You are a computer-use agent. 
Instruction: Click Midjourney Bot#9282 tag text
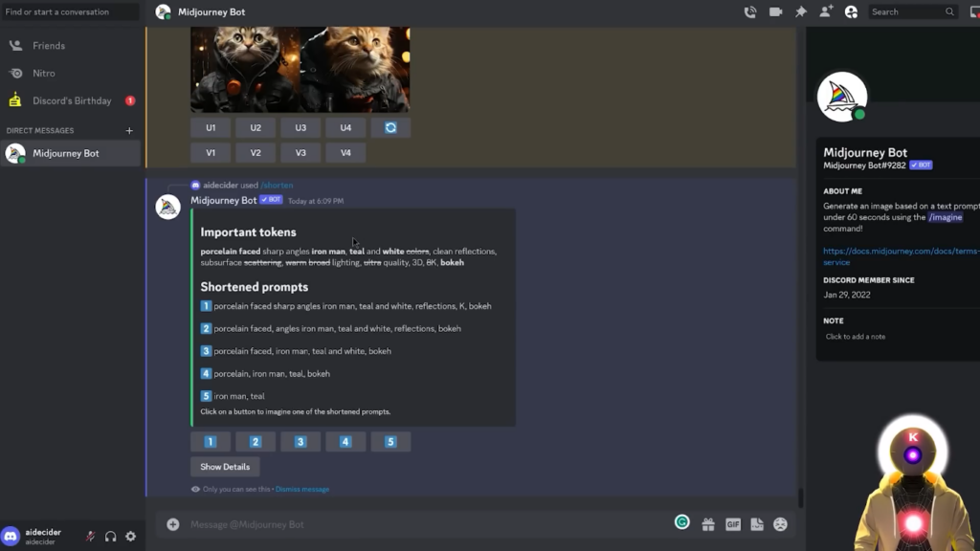(x=864, y=165)
